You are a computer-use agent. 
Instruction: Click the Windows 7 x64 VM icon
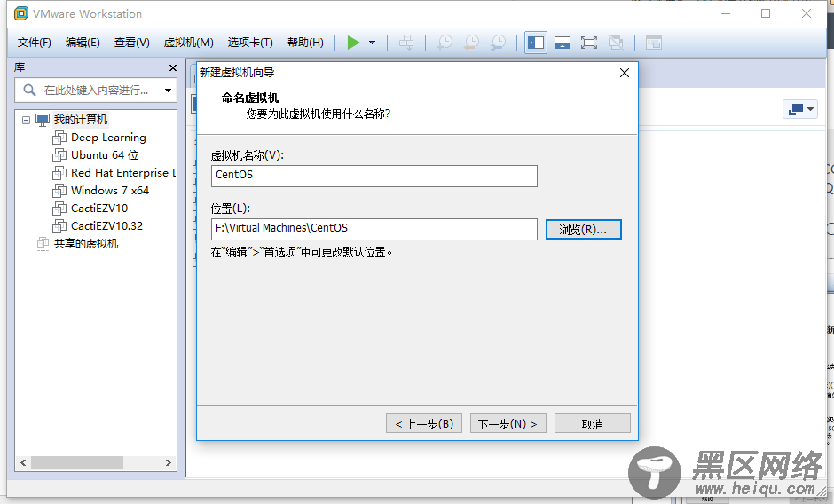(x=59, y=191)
